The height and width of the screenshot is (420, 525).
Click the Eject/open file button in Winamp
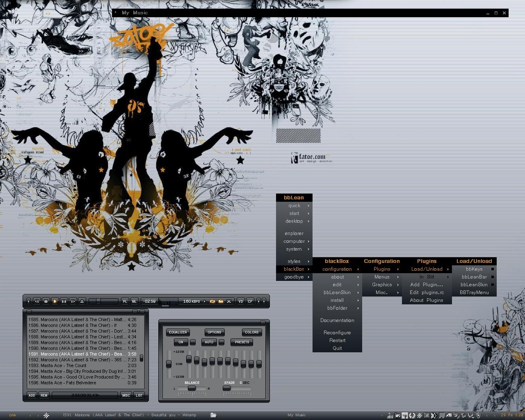(x=82, y=301)
